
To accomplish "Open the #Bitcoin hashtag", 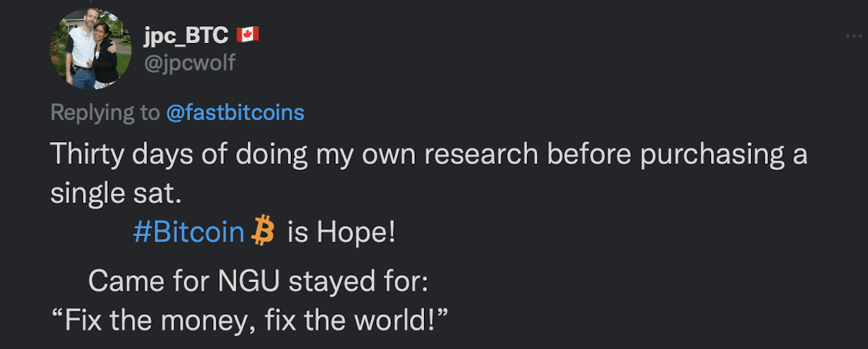I will 189,231.
